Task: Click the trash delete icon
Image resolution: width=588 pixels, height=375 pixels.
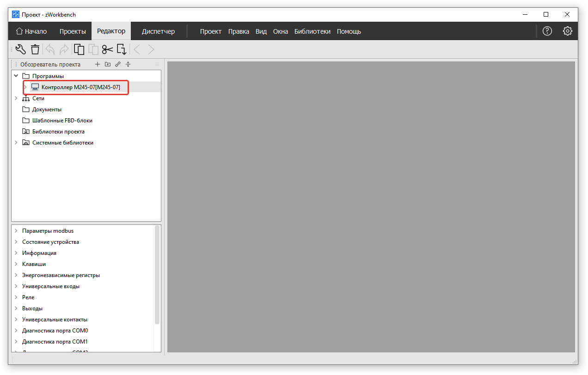Action: (35, 49)
